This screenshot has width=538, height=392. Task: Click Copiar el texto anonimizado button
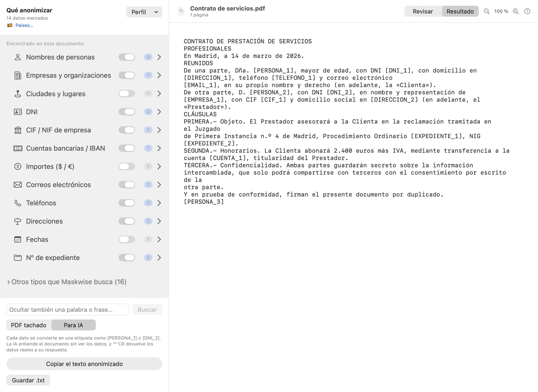[x=84, y=364]
